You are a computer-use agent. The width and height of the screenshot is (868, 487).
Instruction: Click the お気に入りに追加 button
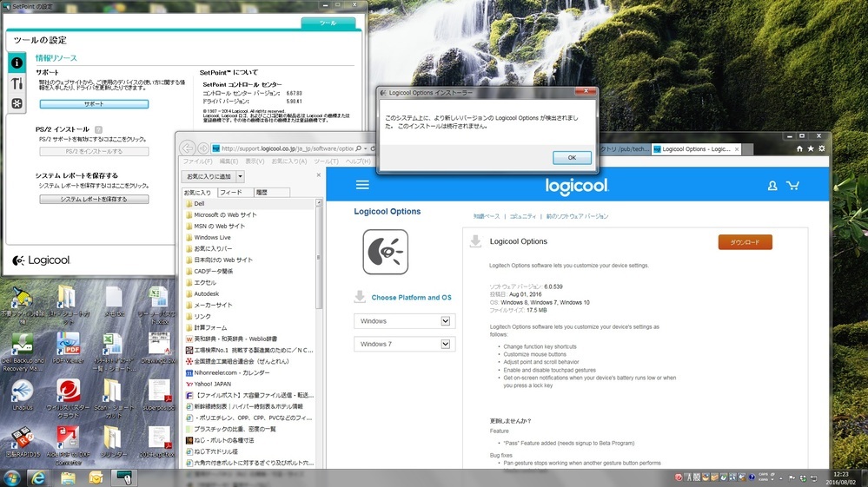[209, 176]
